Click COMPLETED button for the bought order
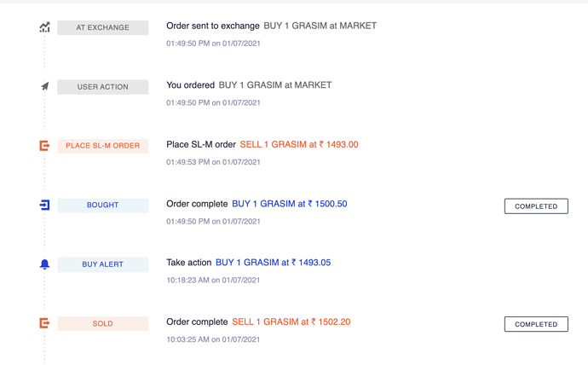 pos(536,206)
